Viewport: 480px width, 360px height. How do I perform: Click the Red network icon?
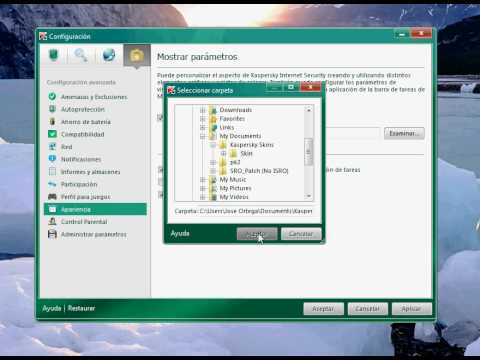52,146
